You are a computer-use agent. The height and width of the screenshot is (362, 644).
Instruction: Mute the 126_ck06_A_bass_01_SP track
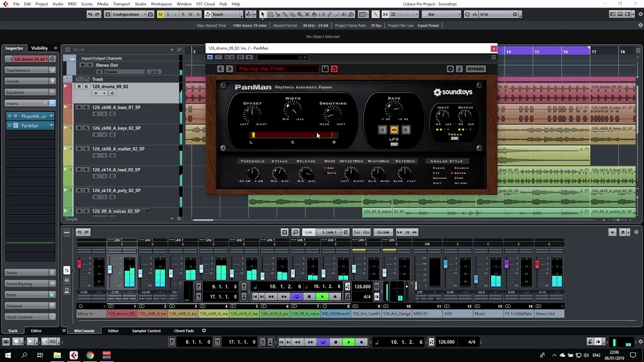point(78,107)
